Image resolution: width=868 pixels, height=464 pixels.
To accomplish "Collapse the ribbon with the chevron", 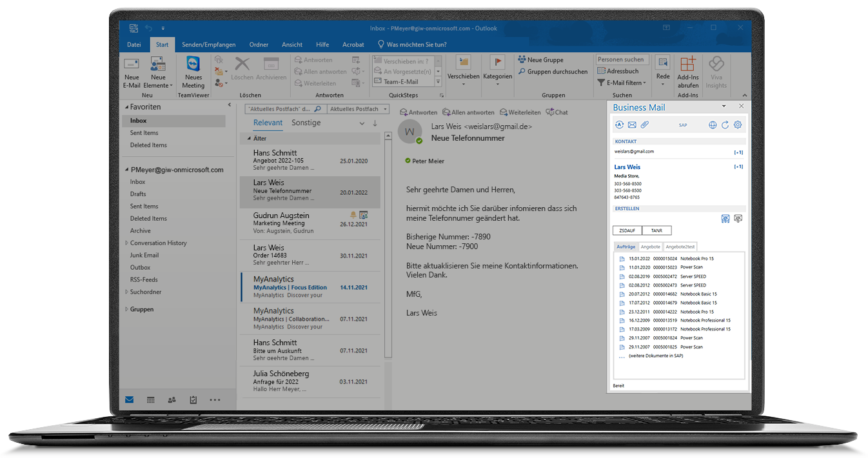I will point(744,96).
